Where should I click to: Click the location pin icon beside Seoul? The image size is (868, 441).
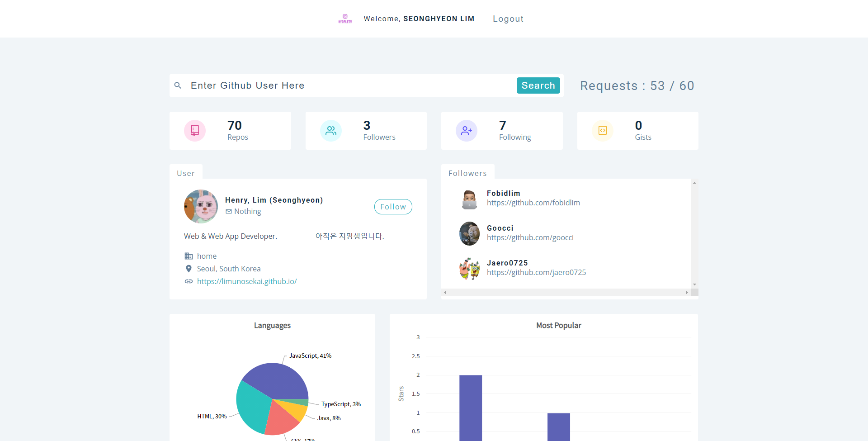[x=189, y=269]
